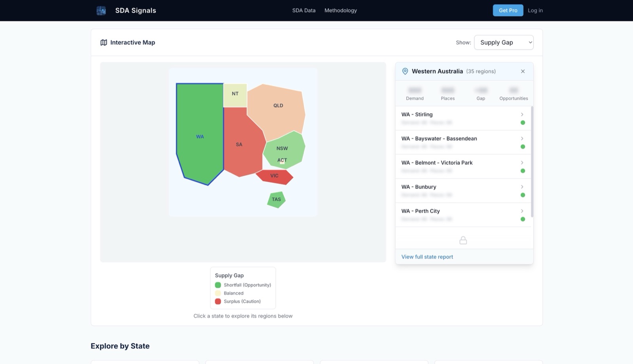Click the SDA Signals logo icon
This screenshot has height=364, width=633.
(x=101, y=11)
